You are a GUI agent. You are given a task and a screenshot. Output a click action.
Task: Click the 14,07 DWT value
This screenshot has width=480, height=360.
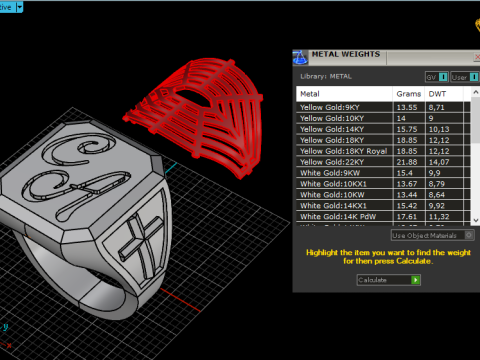click(439, 162)
